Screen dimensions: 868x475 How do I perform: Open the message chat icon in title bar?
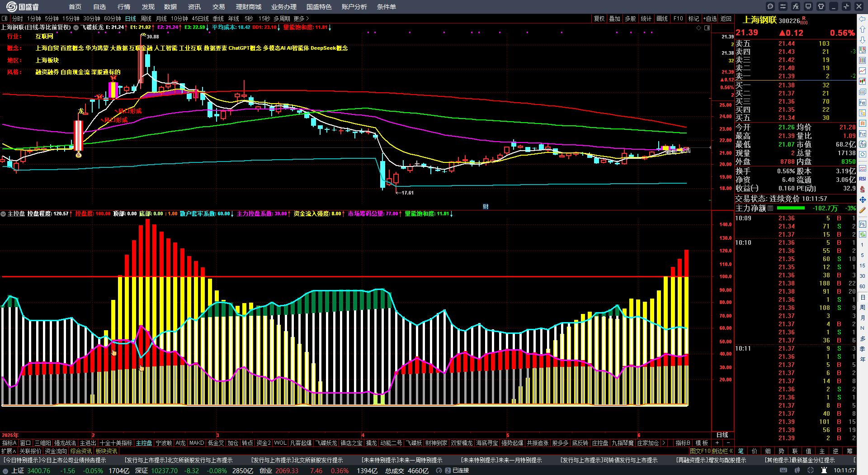point(770,6)
